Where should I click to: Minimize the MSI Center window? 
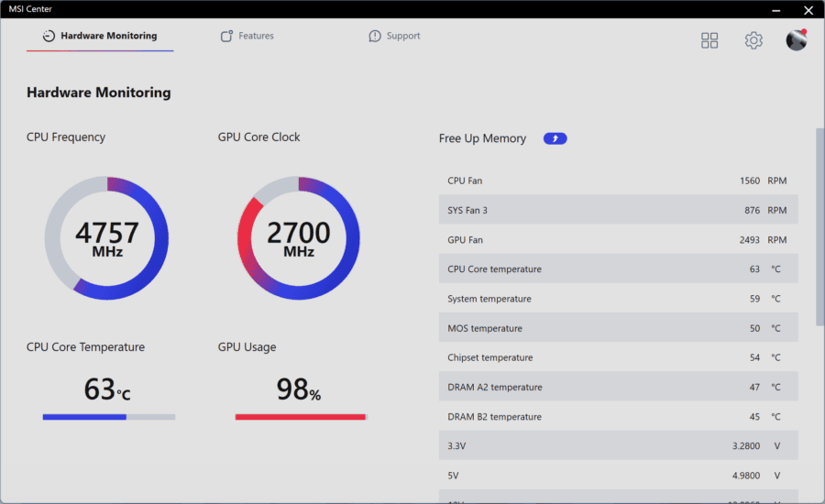tap(776, 10)
